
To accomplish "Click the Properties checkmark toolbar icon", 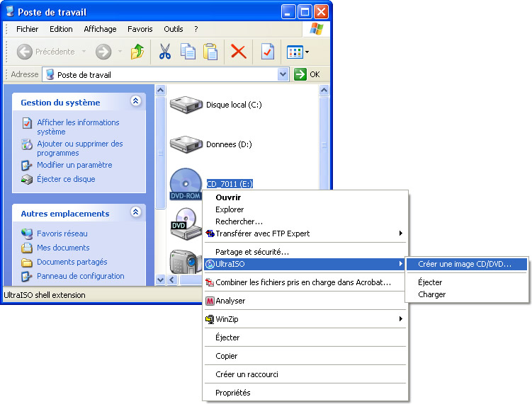I will pos(267,52).
